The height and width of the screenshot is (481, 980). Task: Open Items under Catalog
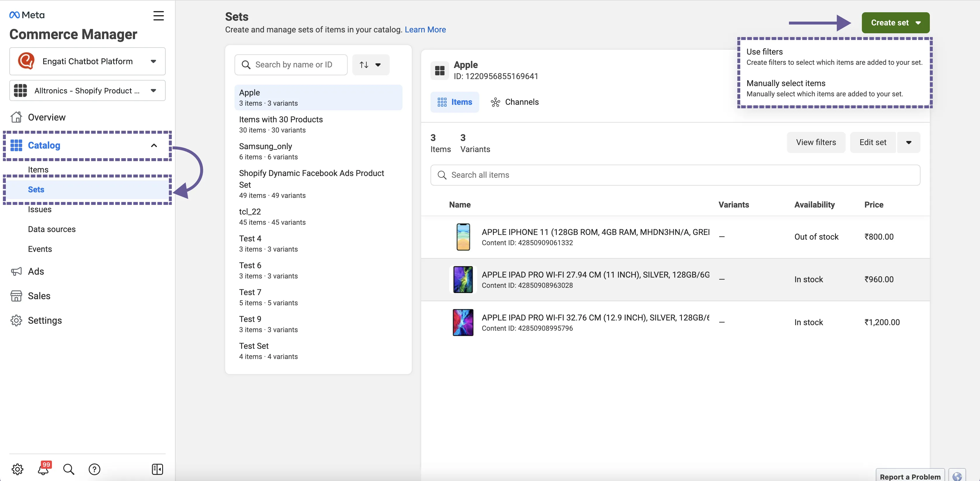click(38, 170)
